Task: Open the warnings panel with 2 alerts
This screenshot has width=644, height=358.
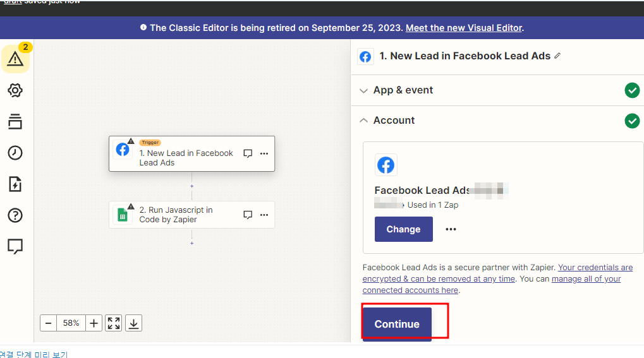Action: pos(15,59)
